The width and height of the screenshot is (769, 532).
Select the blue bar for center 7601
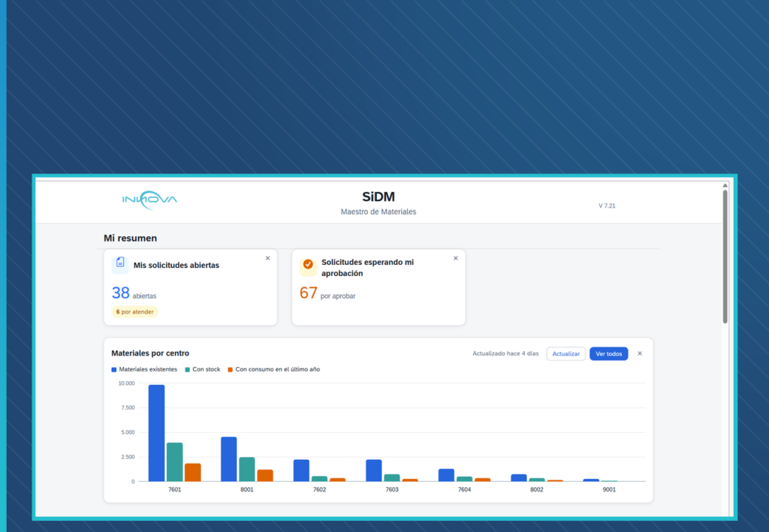[x=156, y=433]
